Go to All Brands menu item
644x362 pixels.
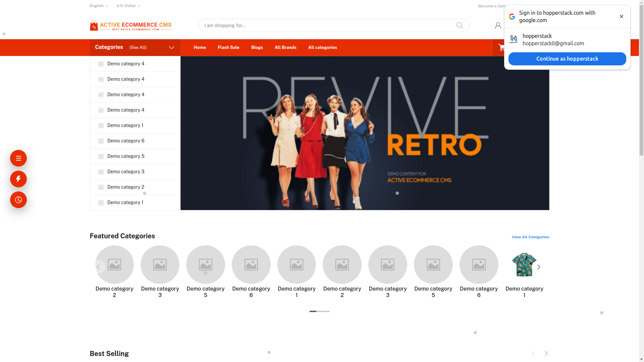click(285, 48)
